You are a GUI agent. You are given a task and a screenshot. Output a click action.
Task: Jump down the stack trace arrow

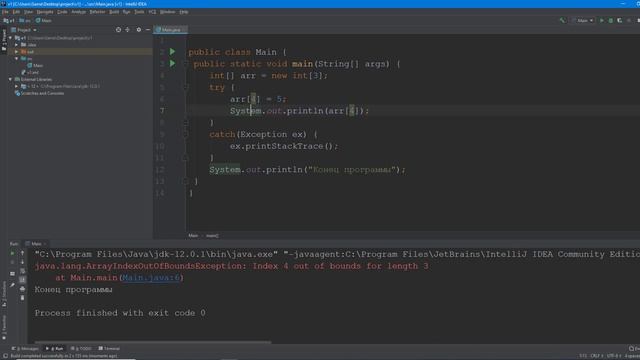pos(22,262)
